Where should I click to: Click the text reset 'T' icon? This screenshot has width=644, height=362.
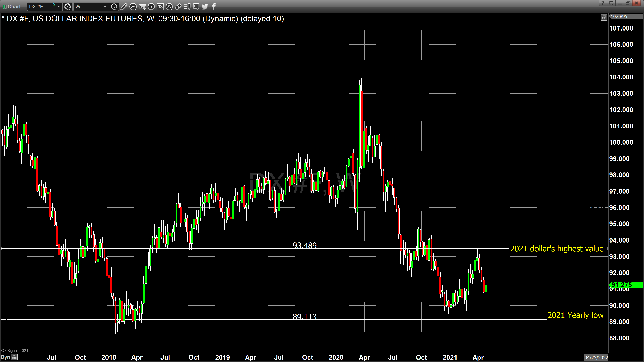160,7
